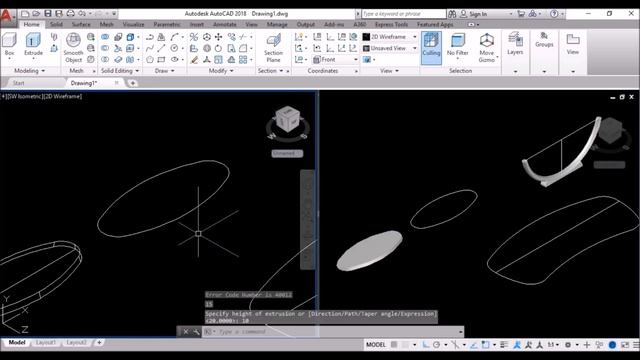Open the Front UCS dropdown

tap(336, 60)
